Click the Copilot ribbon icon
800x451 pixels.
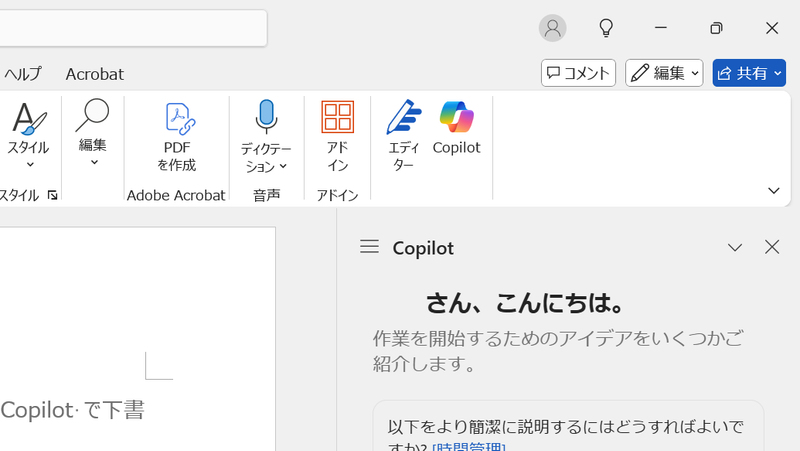457,117
